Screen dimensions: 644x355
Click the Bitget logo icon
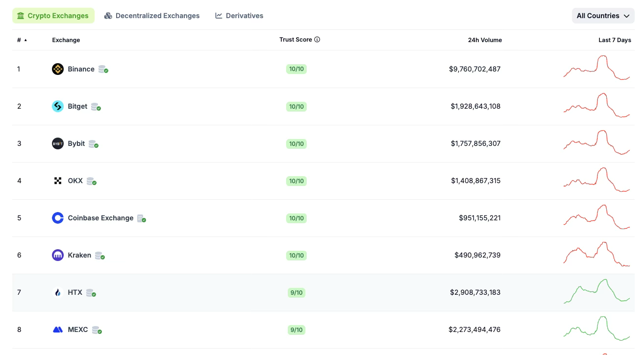coord(58,106)
